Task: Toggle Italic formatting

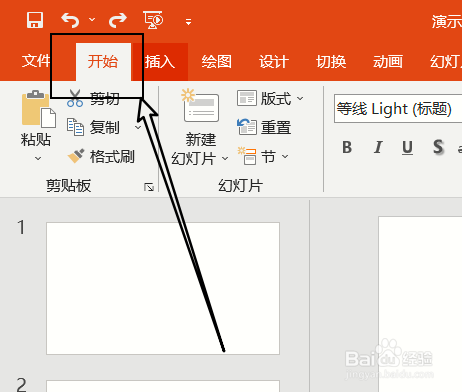Action: pyautogui.click(x=378, y=147)
